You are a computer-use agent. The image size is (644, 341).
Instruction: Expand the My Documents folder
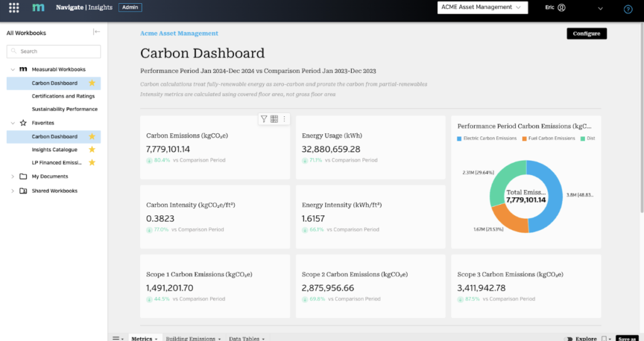point(13,176)
